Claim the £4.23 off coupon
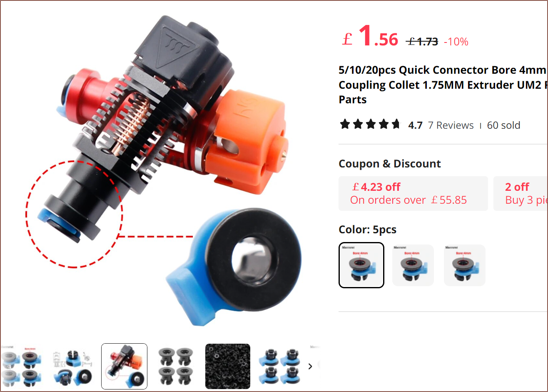Viewport: 548px width, 392px height. (x=413, y=193)
